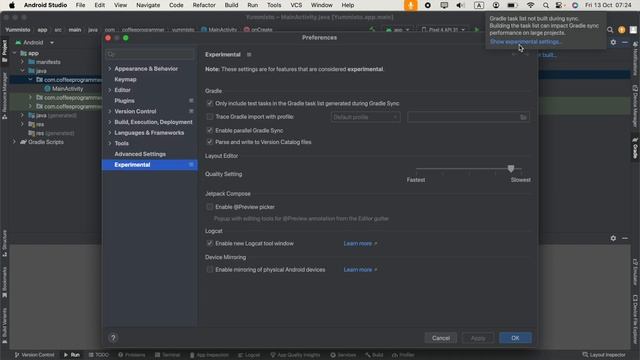Toggle Enable new Logcat tool window
The width and height of the screenshot is (640, 360).
click(209, 243)
